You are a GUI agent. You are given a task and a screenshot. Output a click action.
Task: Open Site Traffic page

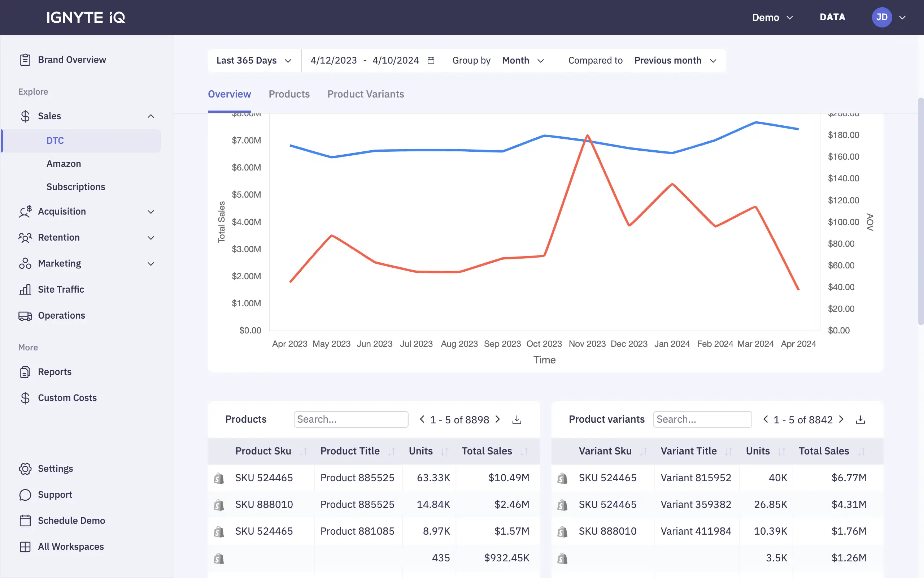(61, 289)
